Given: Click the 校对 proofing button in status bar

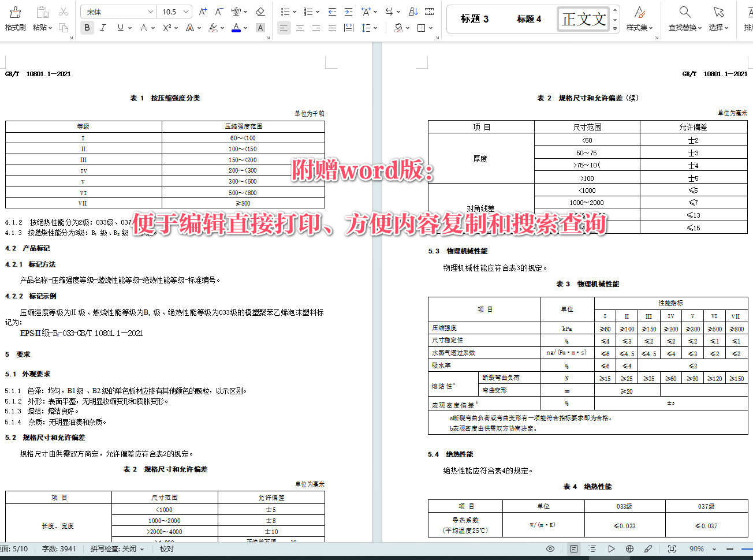Looking at the screenshot, I should click(x=166, y=548).
